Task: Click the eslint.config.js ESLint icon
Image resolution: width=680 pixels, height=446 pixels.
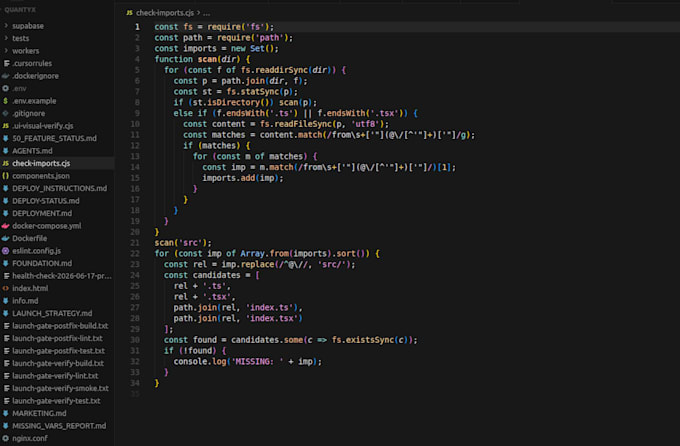Action: tap(6, 251)
